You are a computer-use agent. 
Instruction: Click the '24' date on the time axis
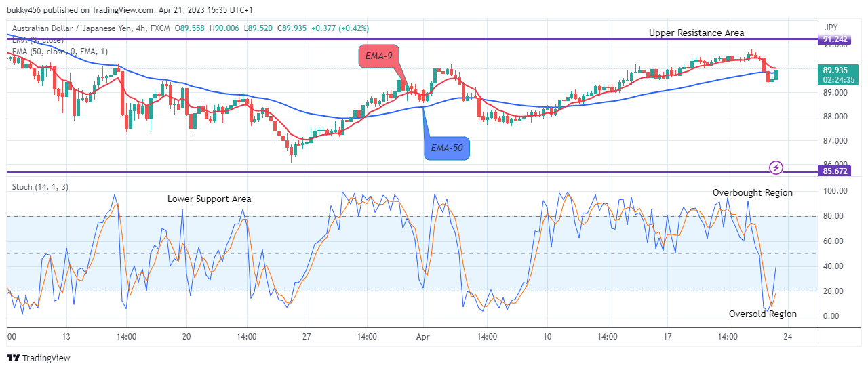[787, 336]
